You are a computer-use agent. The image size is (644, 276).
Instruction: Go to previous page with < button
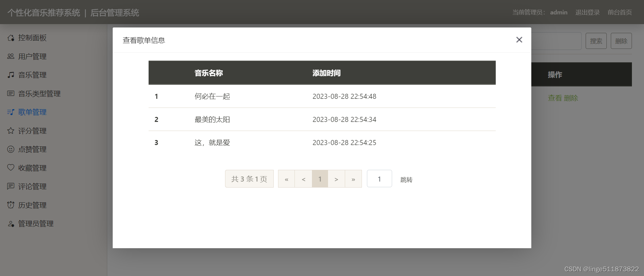303,179
